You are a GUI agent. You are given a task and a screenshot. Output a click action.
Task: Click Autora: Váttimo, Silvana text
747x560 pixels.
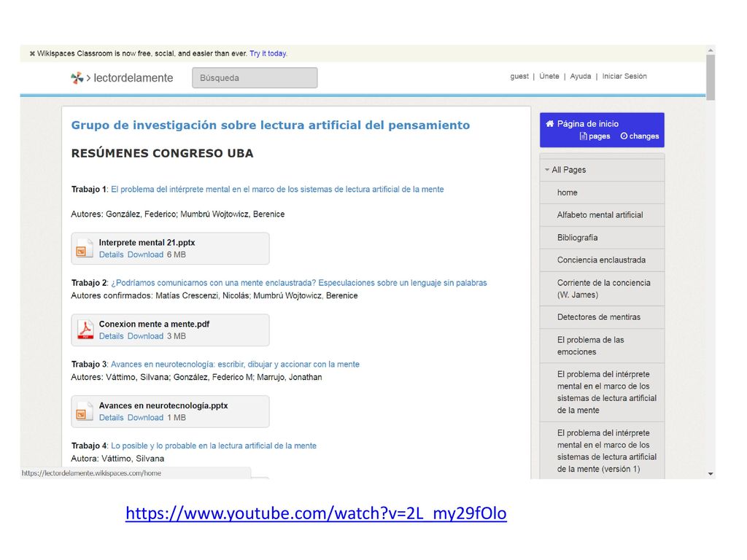117,459
